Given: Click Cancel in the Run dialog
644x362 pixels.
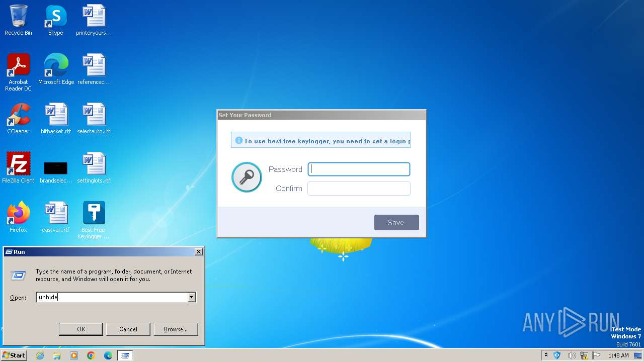Looking at the screenshot, I should (128, 329).
